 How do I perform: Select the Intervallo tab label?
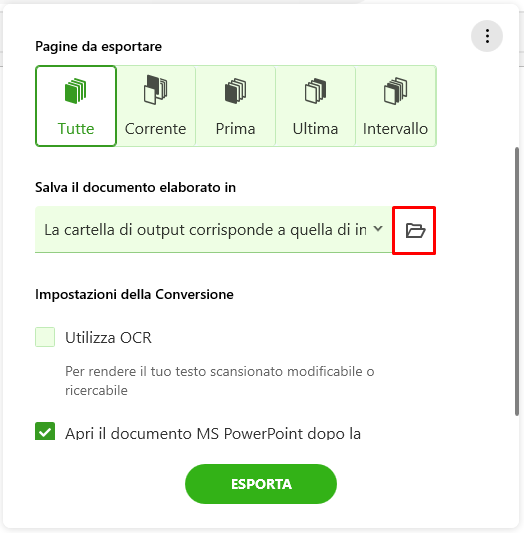395,129
